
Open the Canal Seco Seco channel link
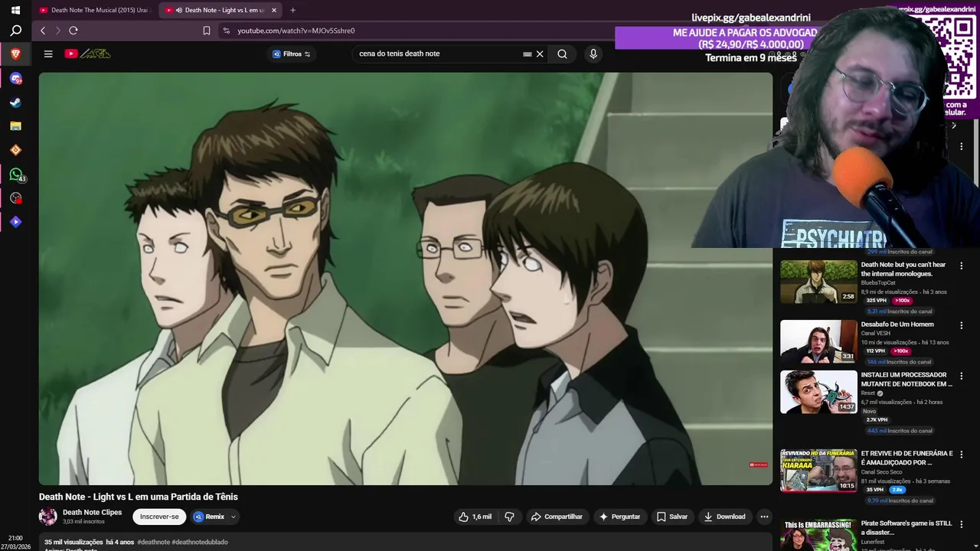pos(881,471)
